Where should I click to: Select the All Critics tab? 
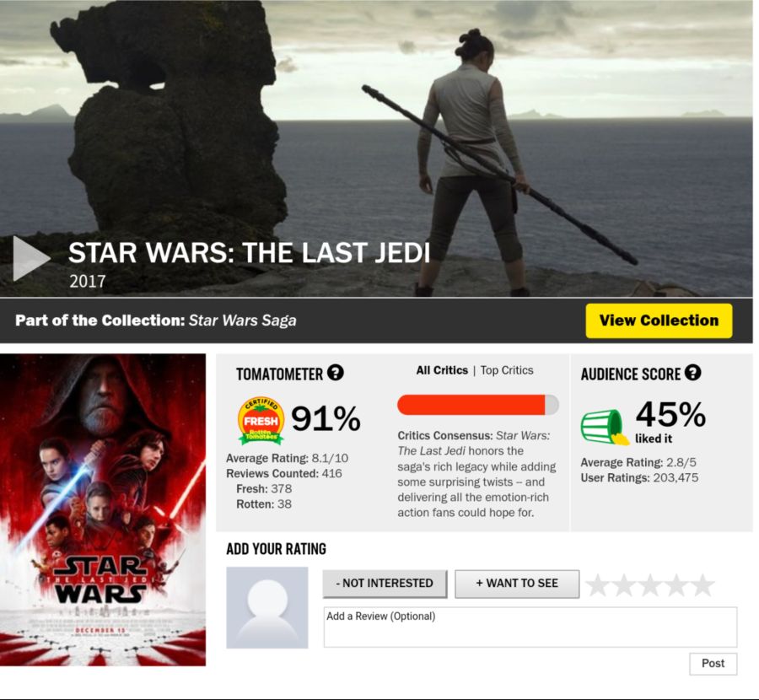coord(442,370)
